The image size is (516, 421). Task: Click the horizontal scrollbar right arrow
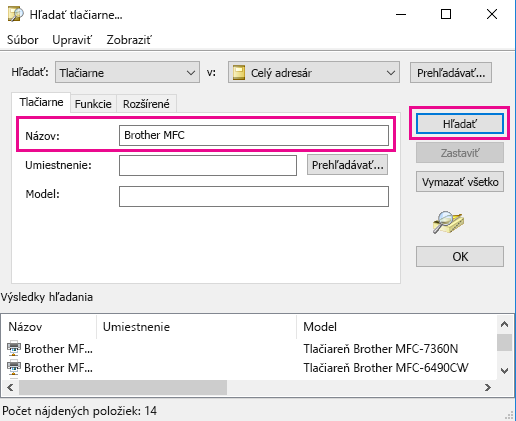click(x=488, y=387)
